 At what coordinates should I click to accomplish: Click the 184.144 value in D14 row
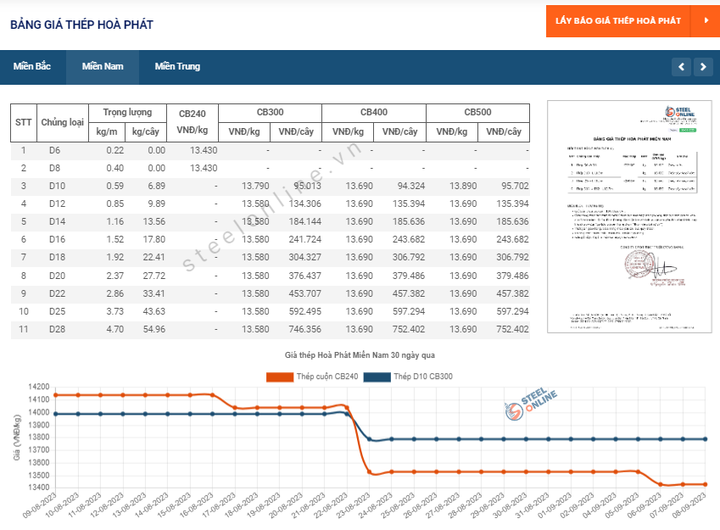pyautogui.click(x=305, y=222)
